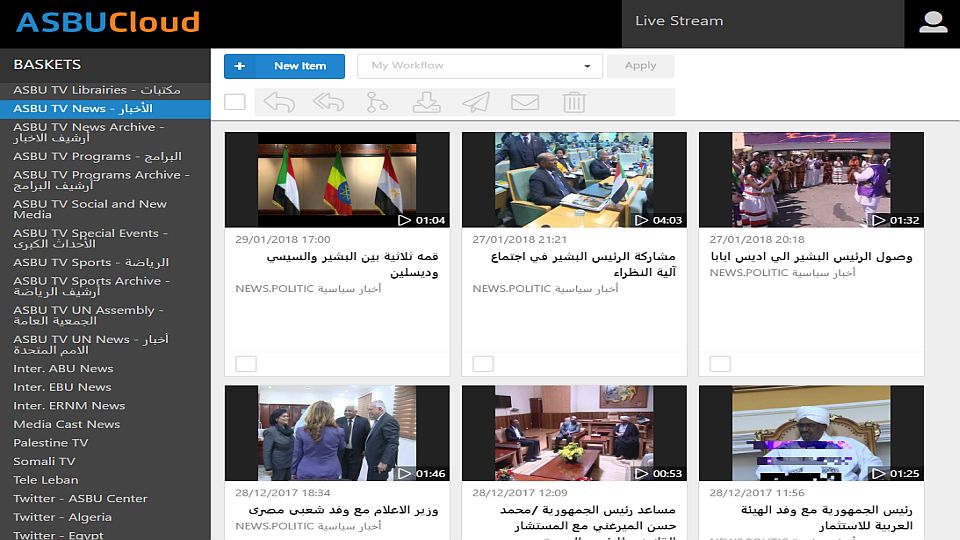Play the 01:32 video via play icon
960x540 pixels.
click(879, 220)
